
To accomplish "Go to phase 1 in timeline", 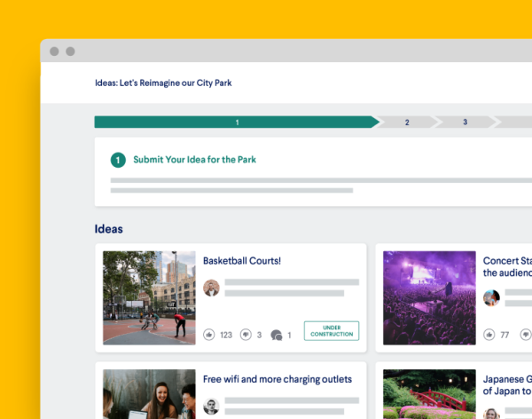I will (x=237, y=122).
